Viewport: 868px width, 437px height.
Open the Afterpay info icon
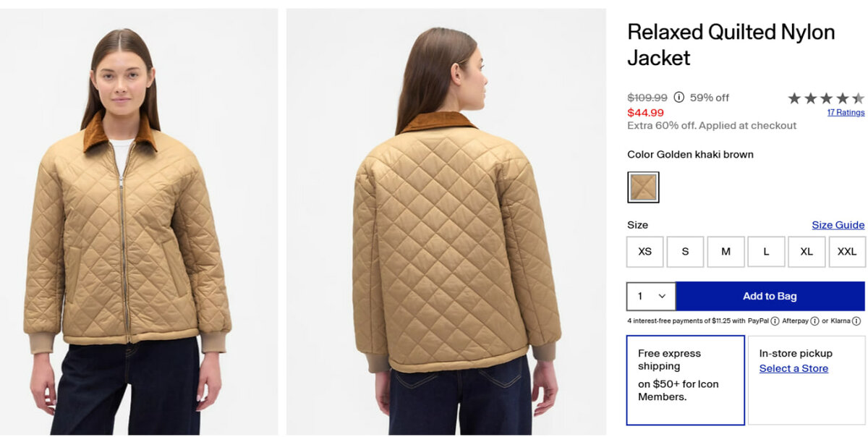(814, 321)
